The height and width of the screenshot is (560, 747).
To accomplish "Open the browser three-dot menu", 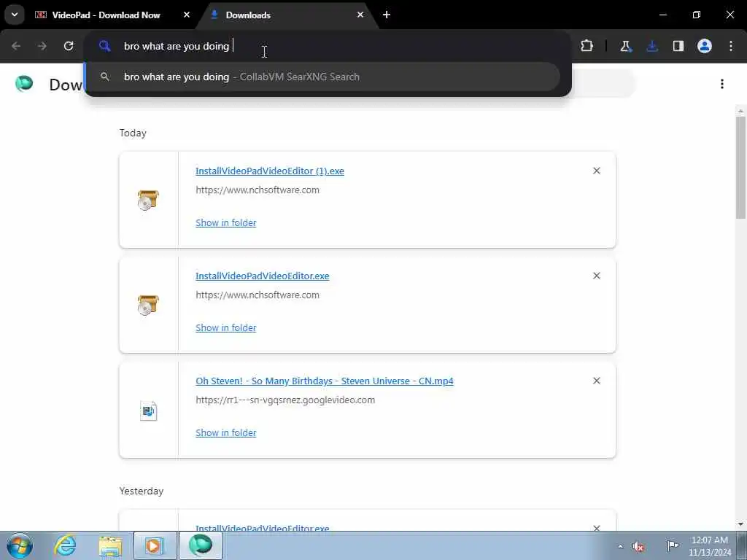I will click(x=731, y=46).
